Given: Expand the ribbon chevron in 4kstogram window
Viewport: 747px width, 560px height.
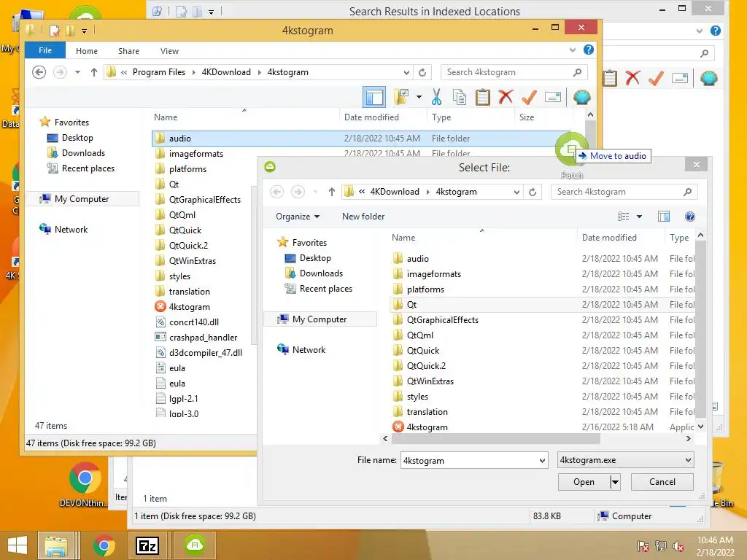Looking at the screenshot, I should (572, 50).
